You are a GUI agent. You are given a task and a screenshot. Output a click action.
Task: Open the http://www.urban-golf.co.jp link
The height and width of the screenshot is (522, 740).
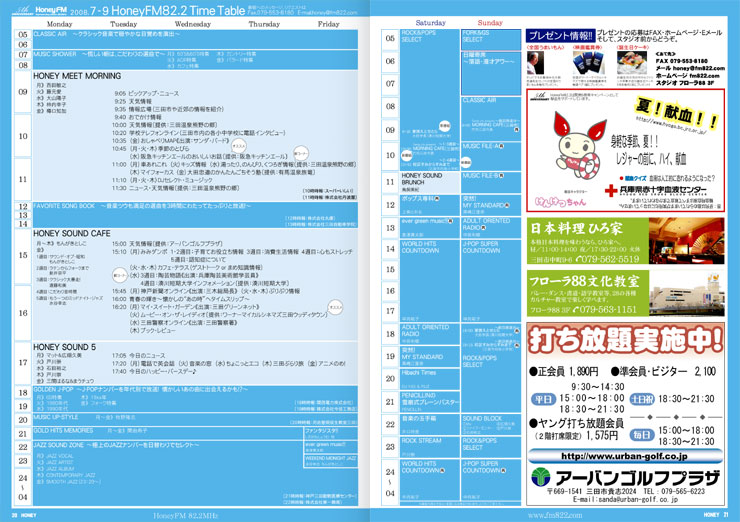point(624,456)
